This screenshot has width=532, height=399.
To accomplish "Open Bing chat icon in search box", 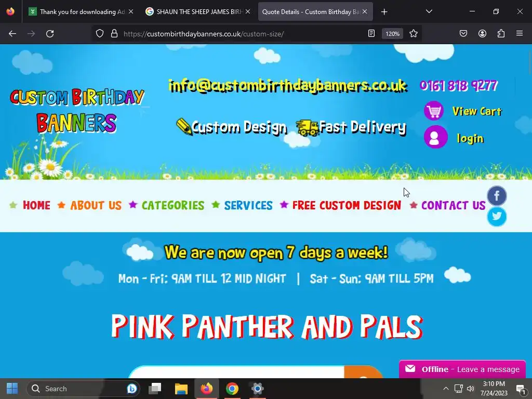I will 132,389.
